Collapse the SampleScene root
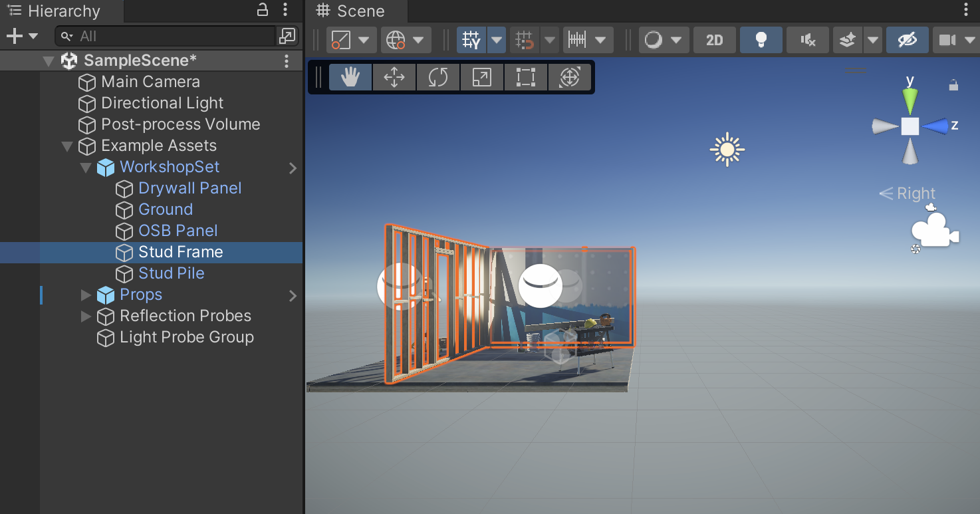Viewport: 980px width, 514px height. pyautogui.click(x=48, y=61)
